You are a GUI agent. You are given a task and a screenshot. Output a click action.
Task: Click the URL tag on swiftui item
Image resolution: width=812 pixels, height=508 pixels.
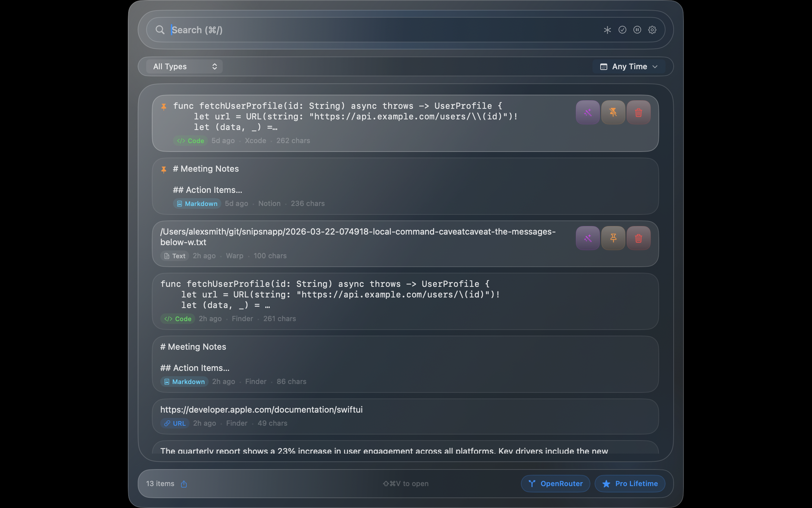point(175,423)
